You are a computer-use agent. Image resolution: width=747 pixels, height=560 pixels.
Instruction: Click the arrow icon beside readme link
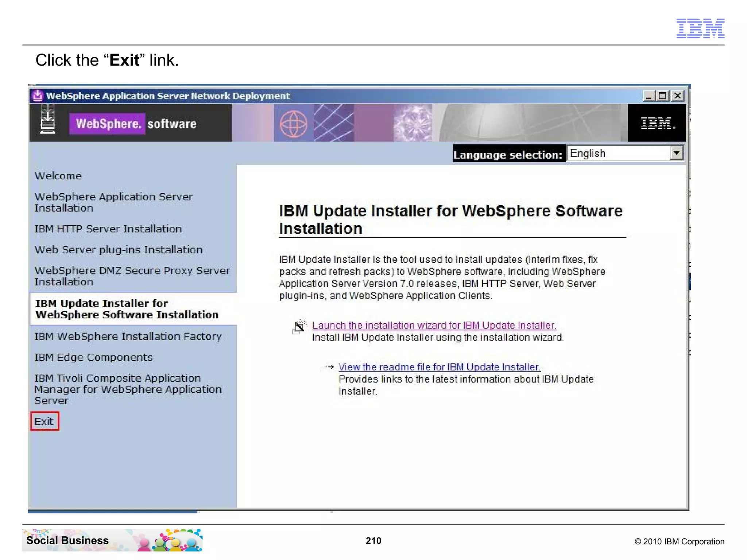pos(329,367)
